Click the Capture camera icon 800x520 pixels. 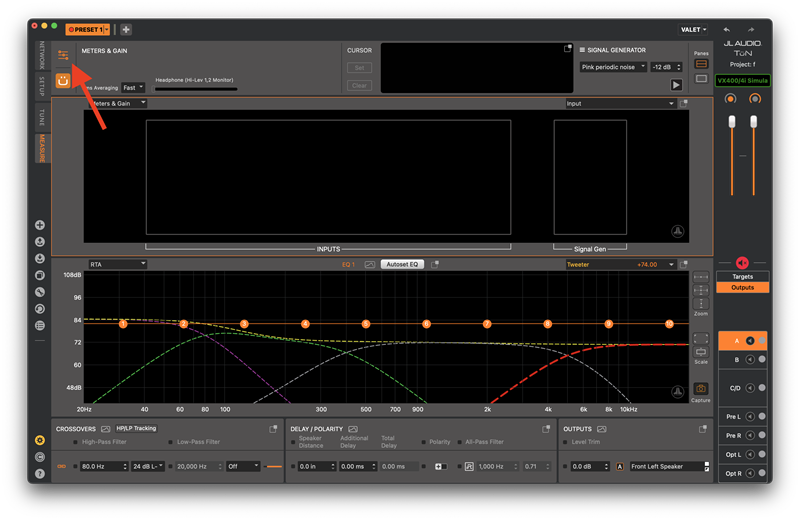coord(701,388)
